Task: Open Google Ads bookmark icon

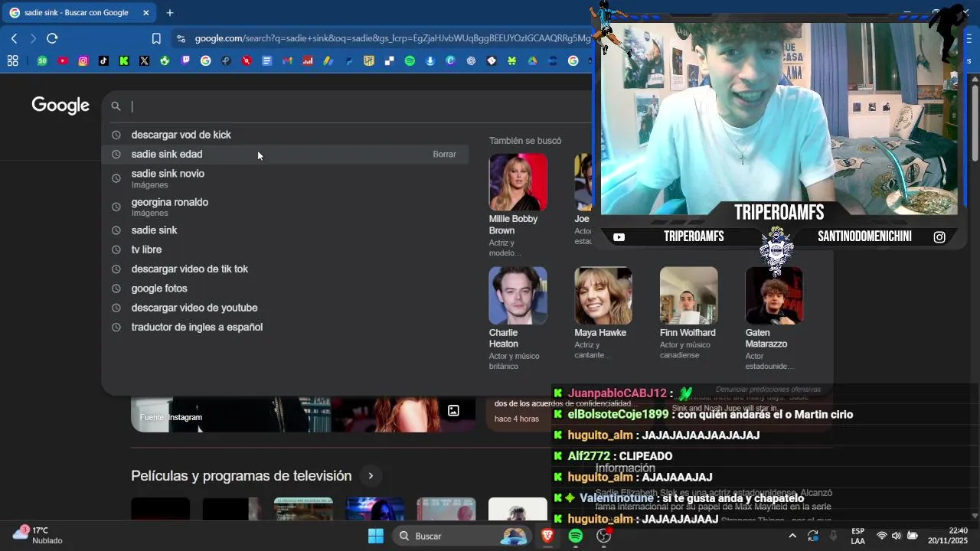Action: click(328, 61)
